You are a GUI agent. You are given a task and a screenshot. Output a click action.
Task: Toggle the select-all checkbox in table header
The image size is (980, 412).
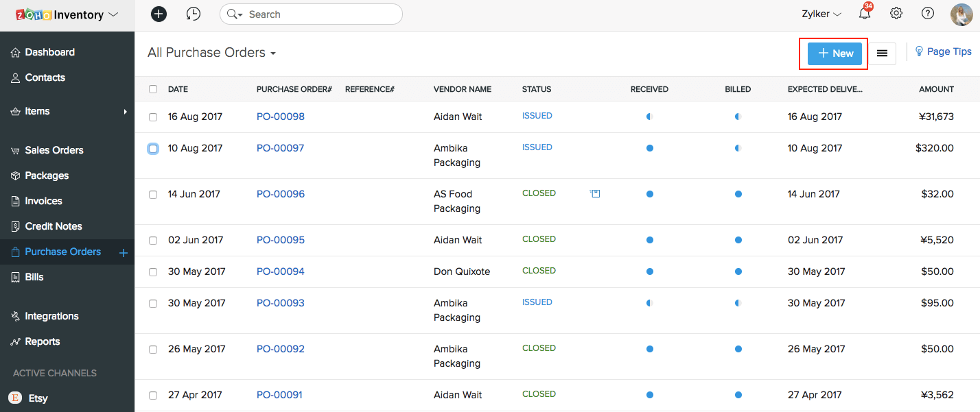pos(153,89)
